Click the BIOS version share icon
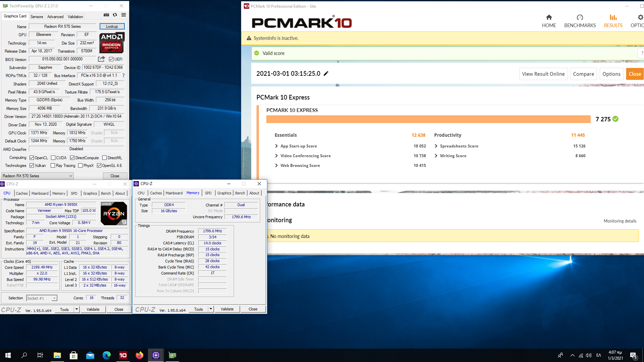644x362 pixels. coord(101,59)
